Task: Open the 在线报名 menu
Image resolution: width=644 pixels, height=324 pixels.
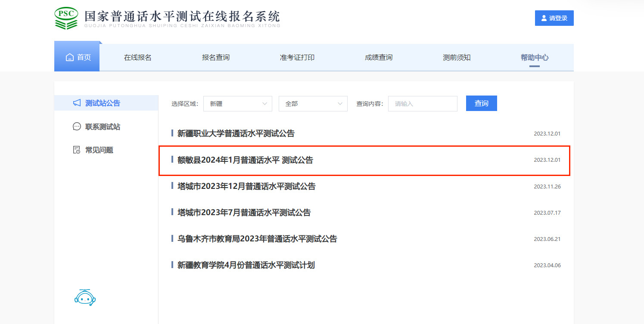Action: tap(138, 57)
